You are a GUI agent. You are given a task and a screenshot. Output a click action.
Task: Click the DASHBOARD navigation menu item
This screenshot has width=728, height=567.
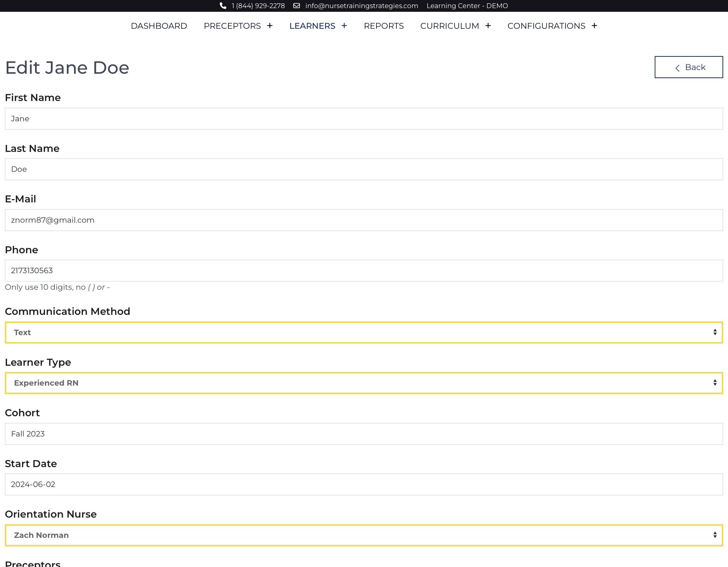tap(159, 26)
